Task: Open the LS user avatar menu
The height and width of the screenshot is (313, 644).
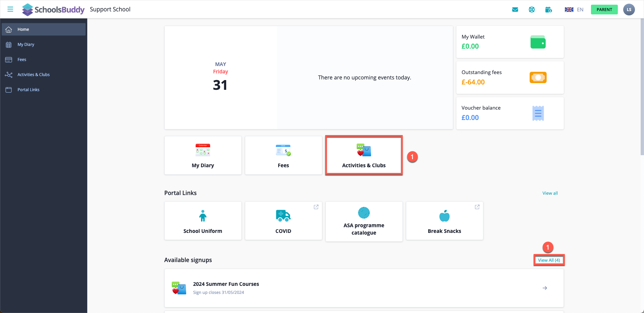Action: (629, 9)
